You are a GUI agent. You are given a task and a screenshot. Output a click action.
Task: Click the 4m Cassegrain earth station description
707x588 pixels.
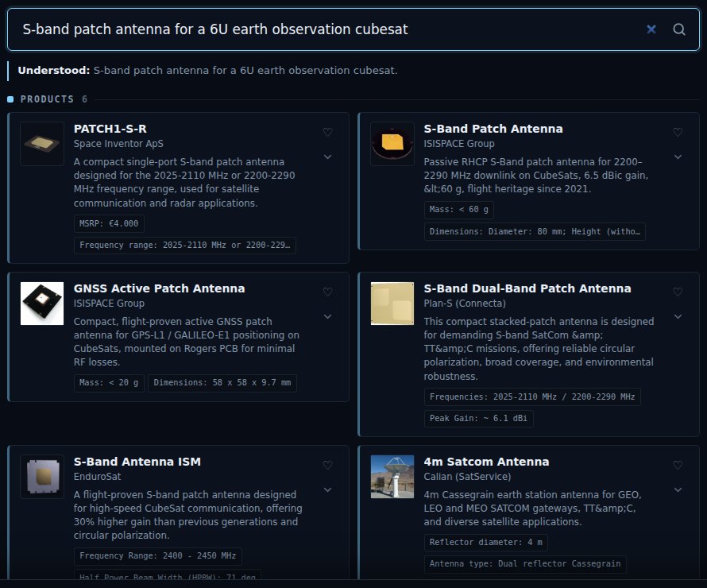(533, 509)
